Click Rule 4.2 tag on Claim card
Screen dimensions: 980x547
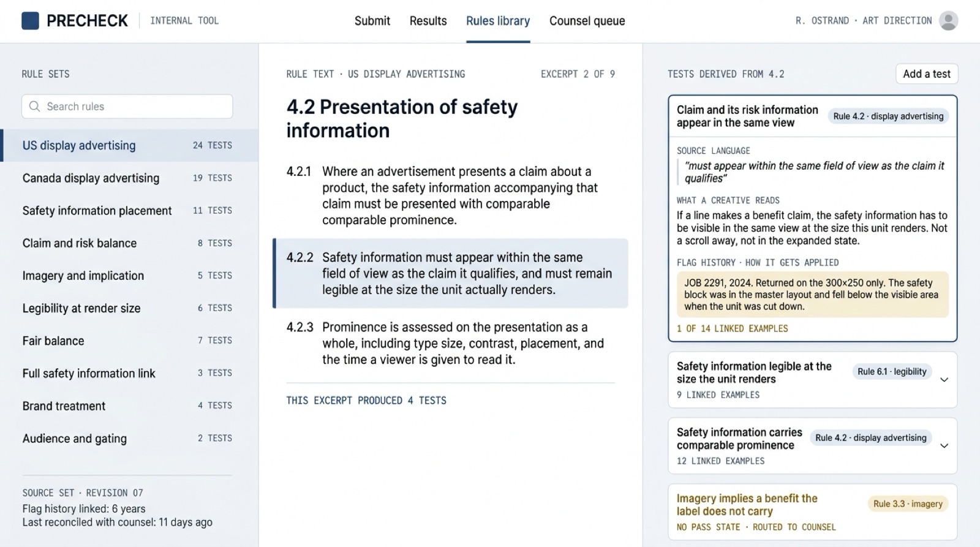coord(888,116)
